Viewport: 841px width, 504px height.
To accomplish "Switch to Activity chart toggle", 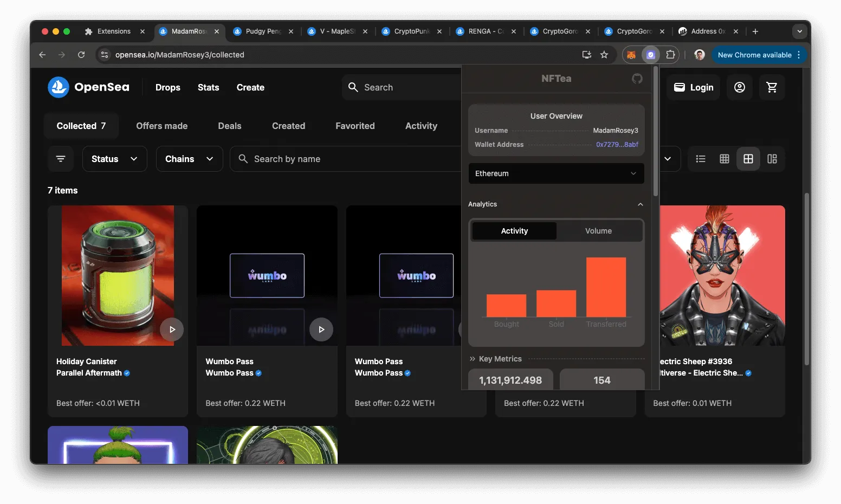I will point(514,231).
